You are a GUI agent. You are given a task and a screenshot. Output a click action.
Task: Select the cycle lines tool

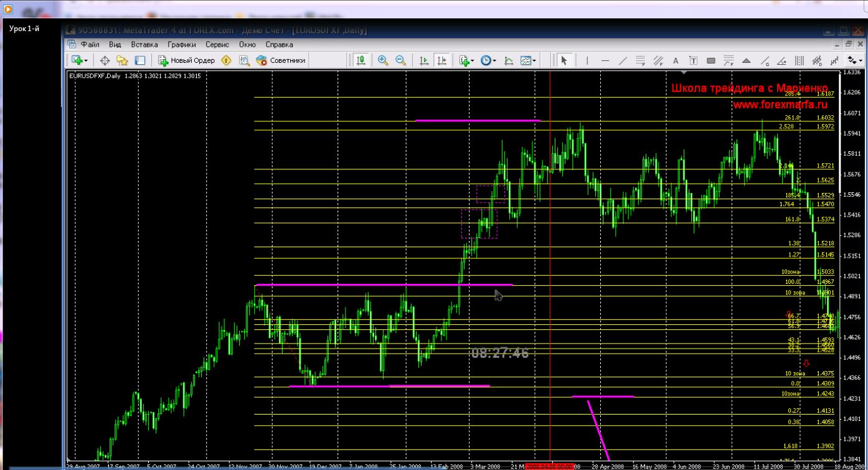tap(799, 60)
